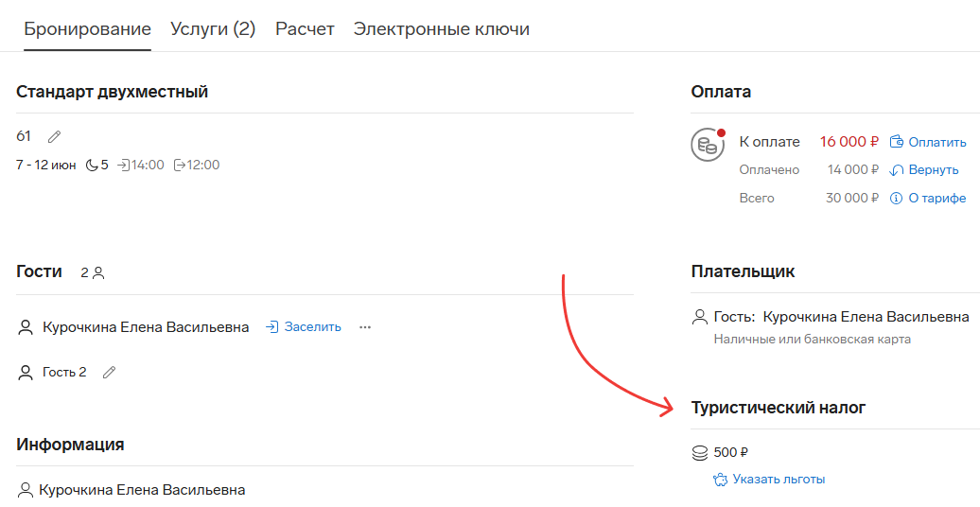Click the guest count person icon
Viewport: 980px width, 507px height.
point(98,272)
